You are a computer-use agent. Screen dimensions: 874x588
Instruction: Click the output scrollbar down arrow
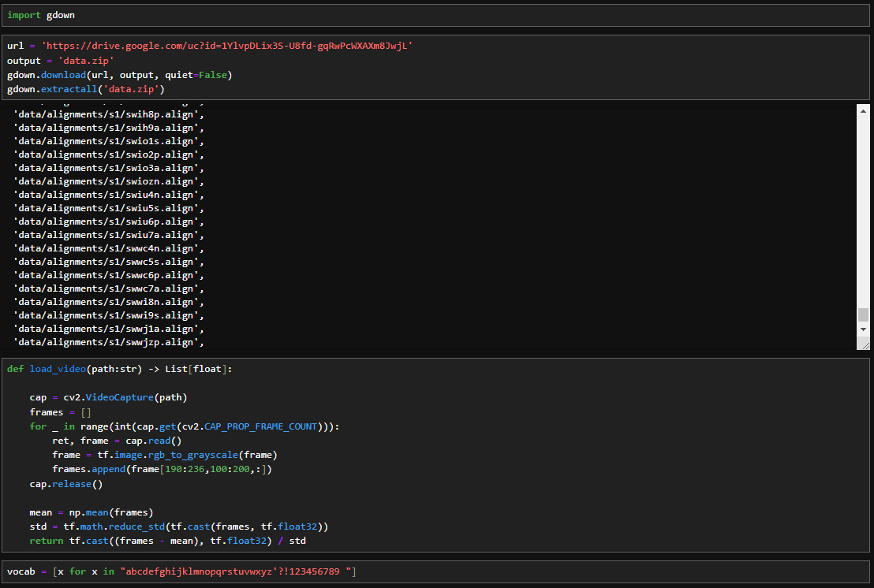[x=863, y=329]
